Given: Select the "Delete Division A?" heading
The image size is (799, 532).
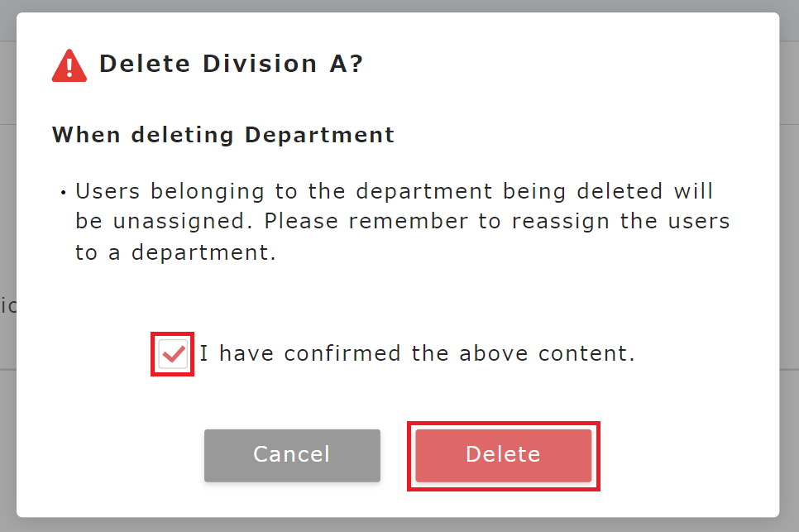Looking at the screenshot, I should point(231,65).
